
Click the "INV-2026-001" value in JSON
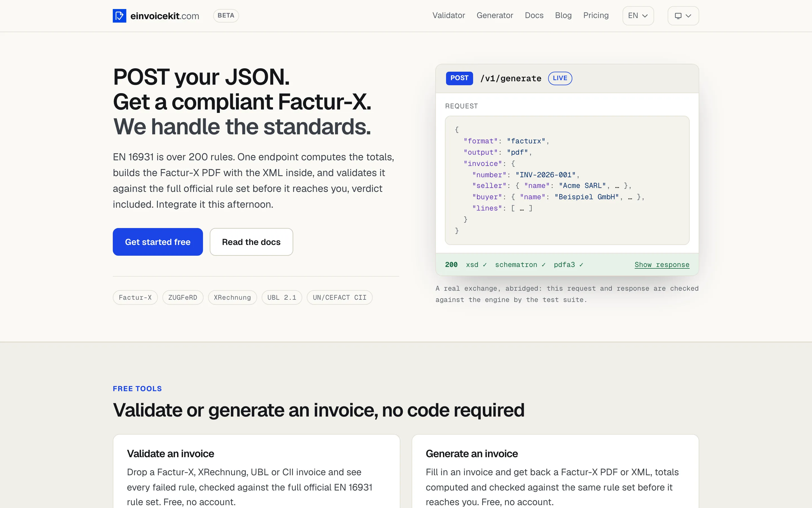coord(546,175)
